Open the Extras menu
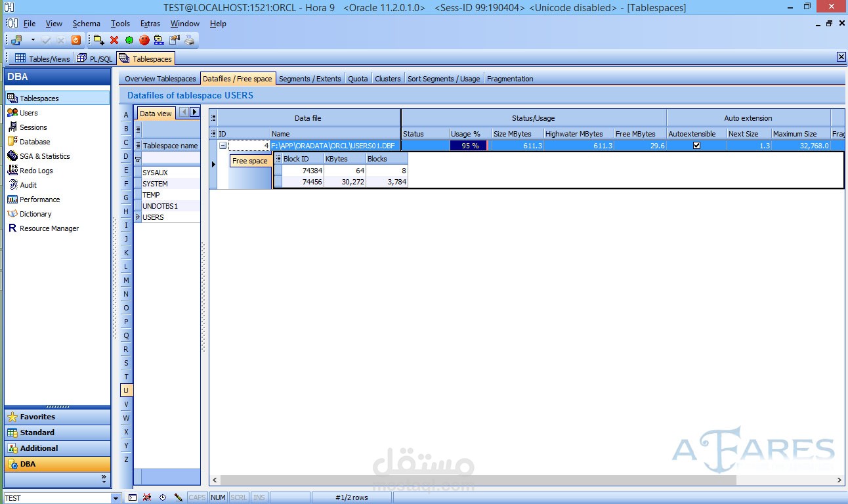 click(x=150, y=24)
